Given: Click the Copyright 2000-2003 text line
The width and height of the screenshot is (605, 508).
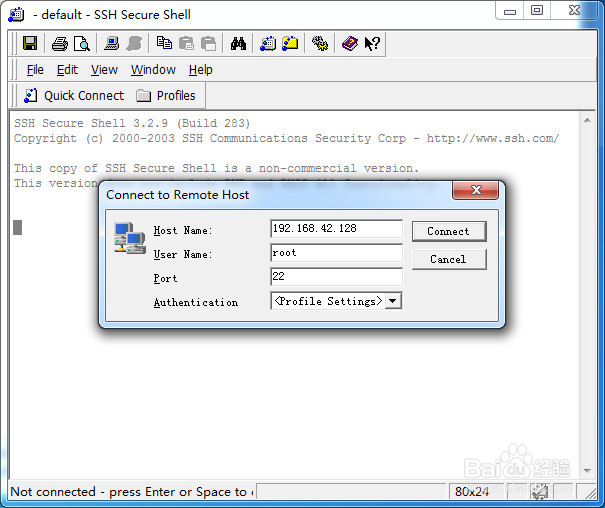Looking at the screenshot, I should point(287,138).
